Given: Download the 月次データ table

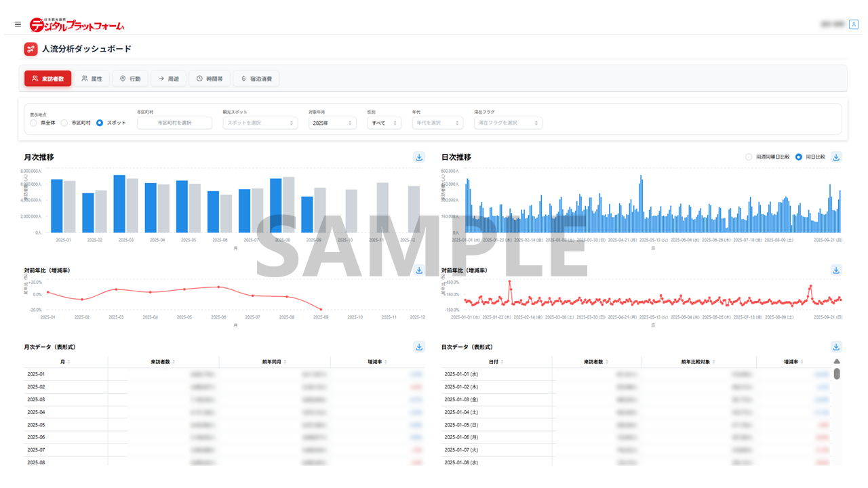Looking at the screenshot, I should click(x=419, y=347).
